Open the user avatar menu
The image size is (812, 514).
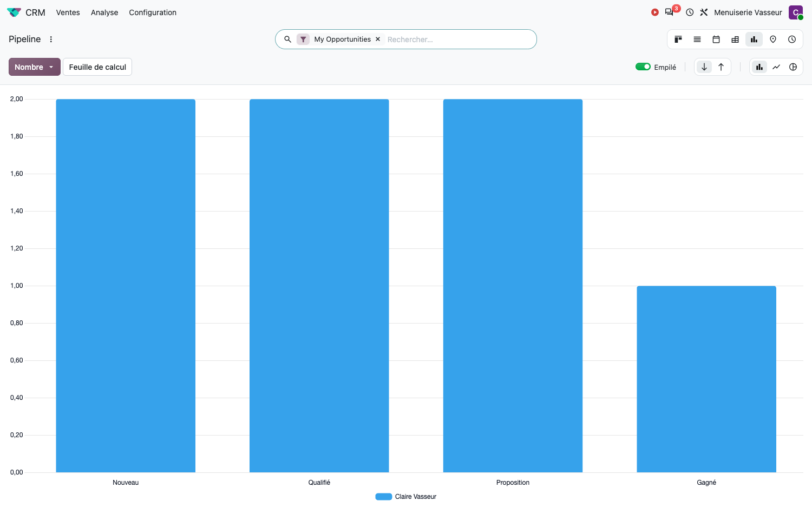796,12
